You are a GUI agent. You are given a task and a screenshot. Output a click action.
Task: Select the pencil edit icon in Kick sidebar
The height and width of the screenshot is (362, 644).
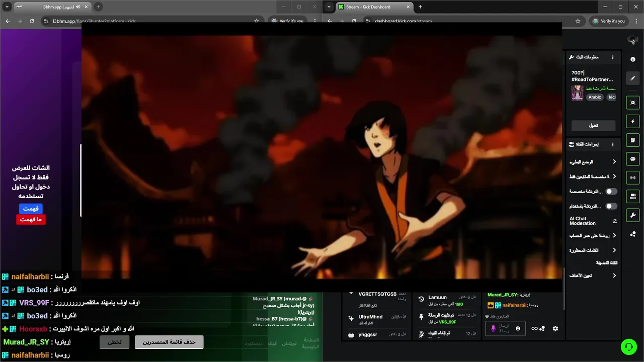[633, 78]
